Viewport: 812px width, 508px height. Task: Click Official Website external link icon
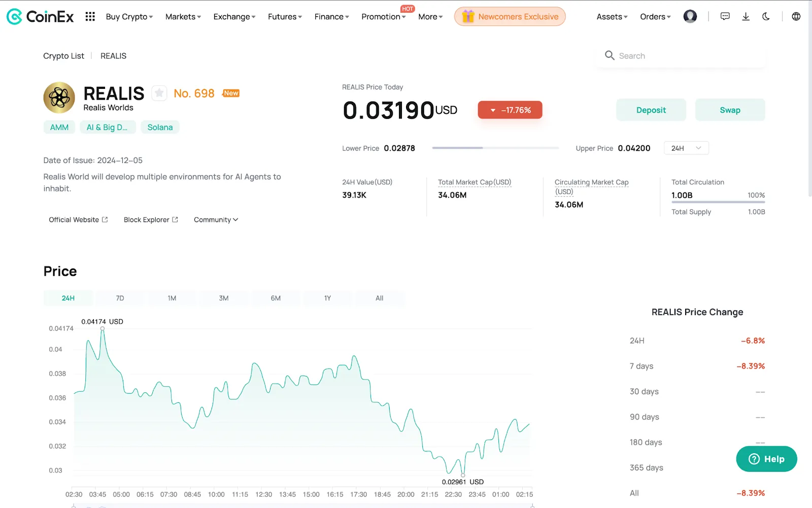click(105, 219)
